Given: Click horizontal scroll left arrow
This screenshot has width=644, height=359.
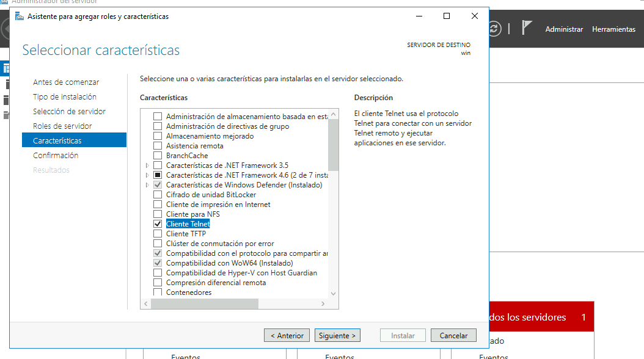Looking at the screenshot, I should click(x=146, y=303).
